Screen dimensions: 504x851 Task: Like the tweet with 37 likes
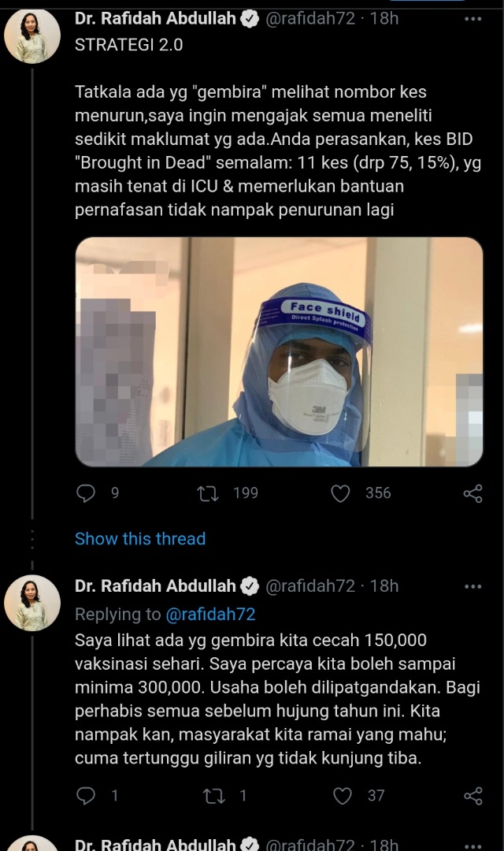point(343,796)
